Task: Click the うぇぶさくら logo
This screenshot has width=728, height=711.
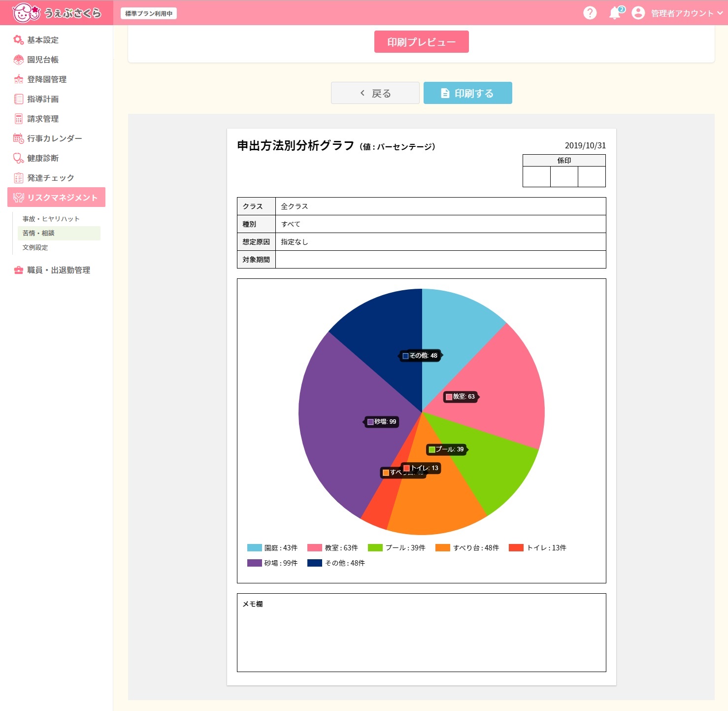Action: coord(57,13)
